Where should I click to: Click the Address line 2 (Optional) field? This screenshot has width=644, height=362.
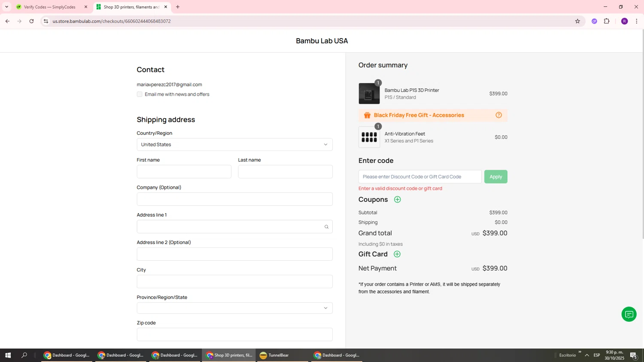[x=234, y=254]
